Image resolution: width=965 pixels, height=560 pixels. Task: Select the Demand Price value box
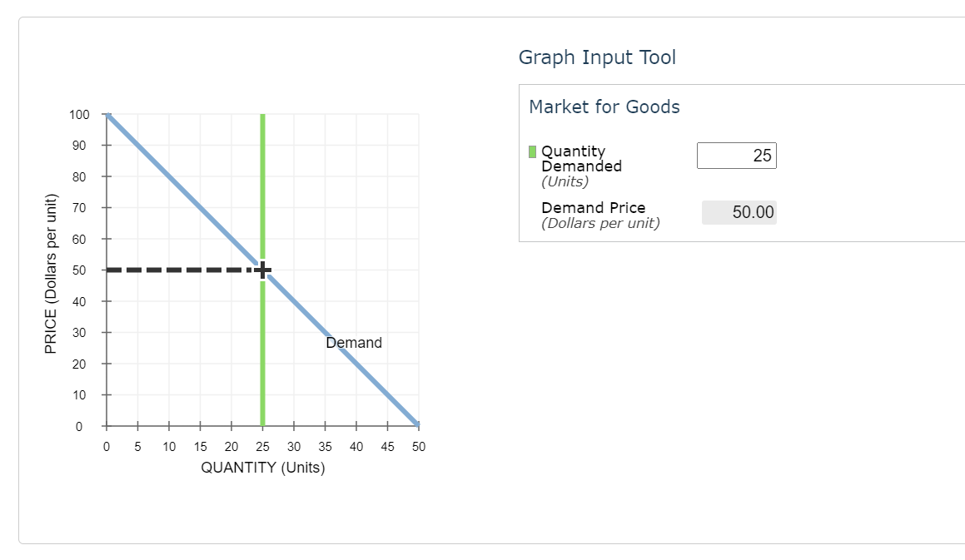739,212
